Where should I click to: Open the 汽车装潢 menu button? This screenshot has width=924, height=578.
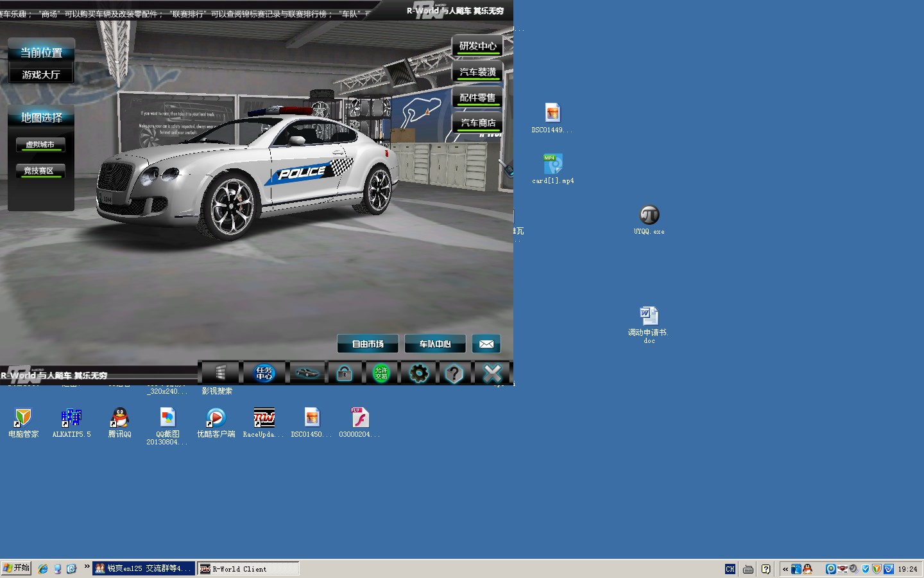click(x=477, y=72)
